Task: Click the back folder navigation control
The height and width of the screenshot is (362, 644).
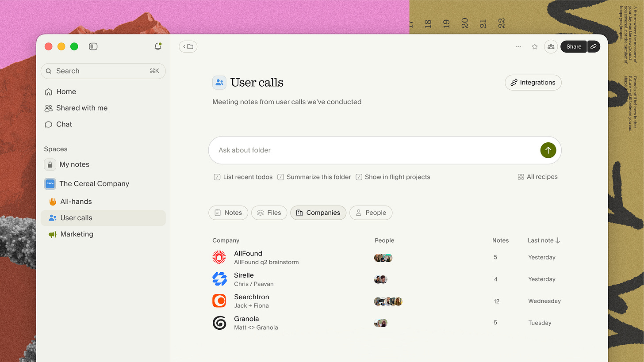Action: pos(188,46)
